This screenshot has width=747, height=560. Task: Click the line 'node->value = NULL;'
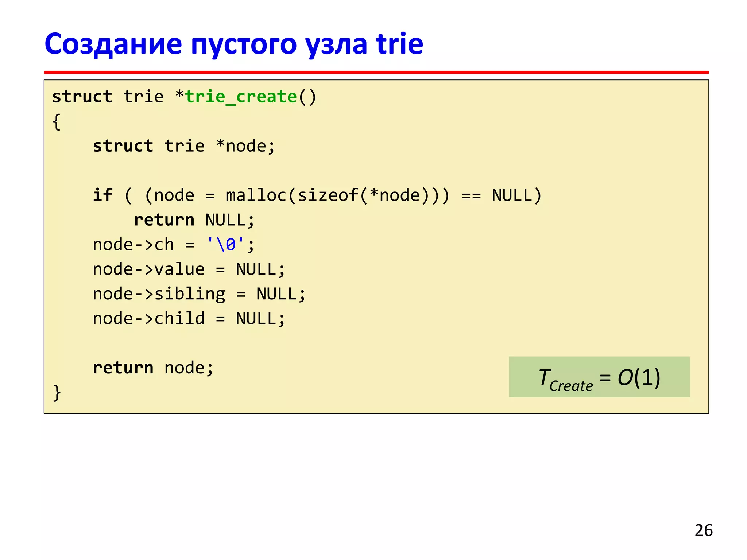pyautogui.click(x=189, y=269)
